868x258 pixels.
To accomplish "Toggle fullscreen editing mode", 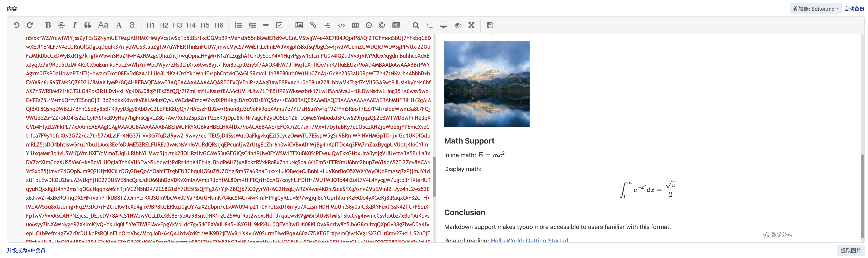I will click(x=471, y=25).
